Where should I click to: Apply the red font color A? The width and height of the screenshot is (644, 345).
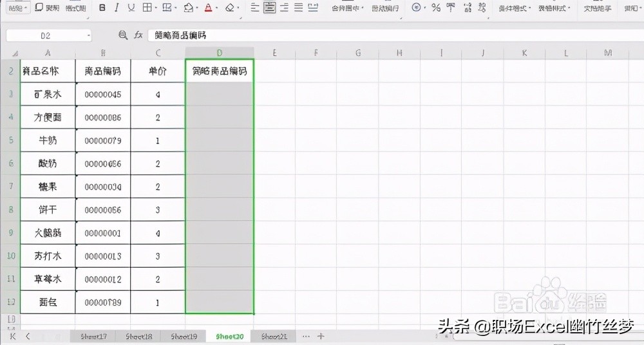point(208,7)
